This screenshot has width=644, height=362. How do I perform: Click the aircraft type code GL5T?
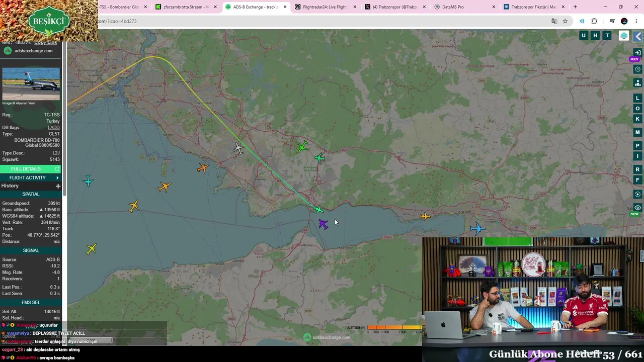coord(54,134)
